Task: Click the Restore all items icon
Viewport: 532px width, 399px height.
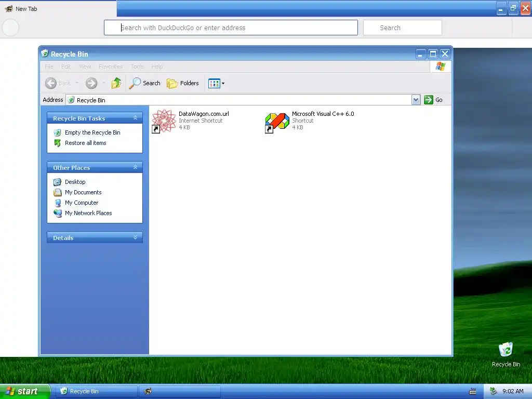Action: coord(57,143)
